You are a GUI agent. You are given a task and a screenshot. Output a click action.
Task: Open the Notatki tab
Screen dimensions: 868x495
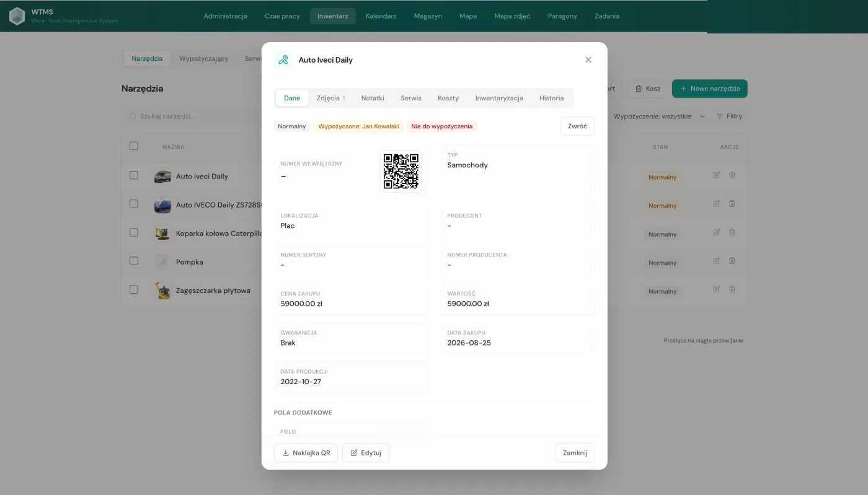click(373, 98)
